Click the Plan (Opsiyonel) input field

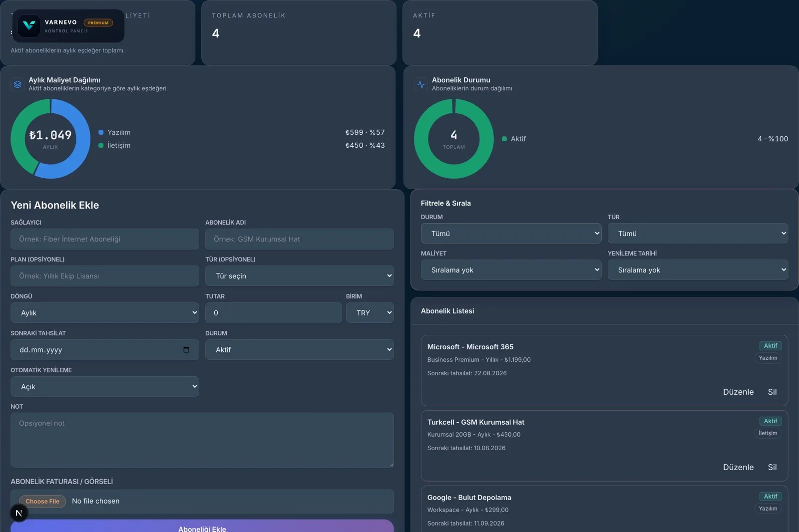105,276
